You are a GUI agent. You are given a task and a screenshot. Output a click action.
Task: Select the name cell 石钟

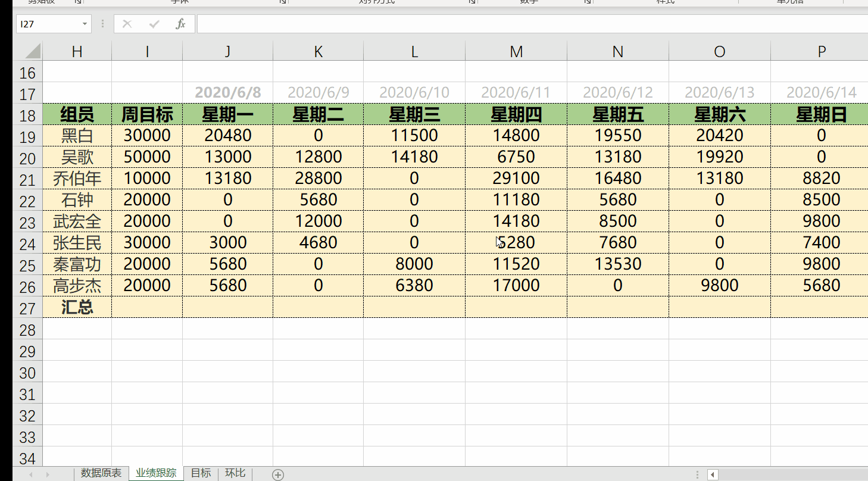[77, 200]
